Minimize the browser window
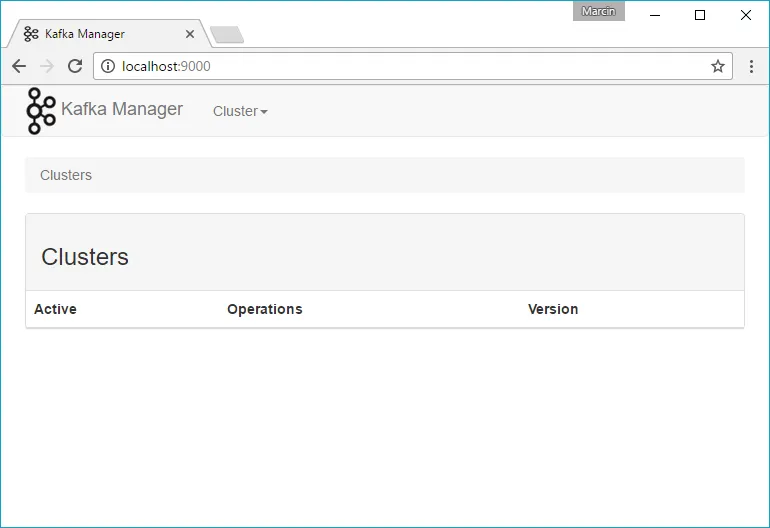 (655, 15)
